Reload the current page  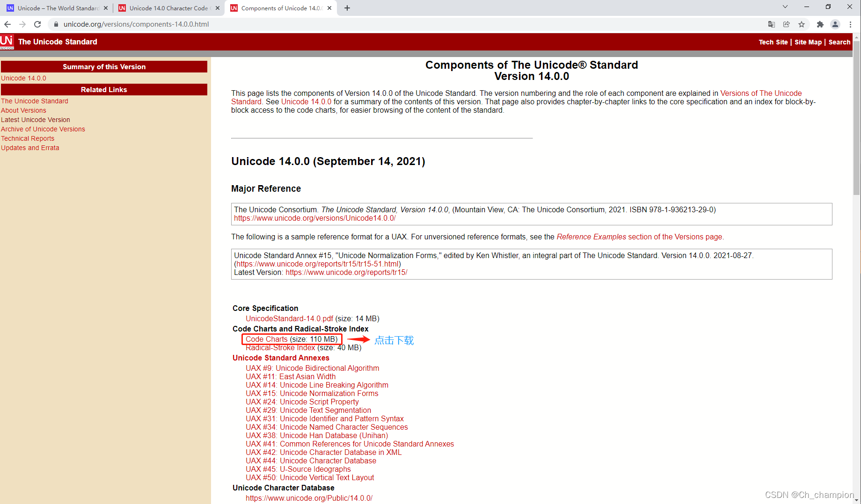click(37, 24)
